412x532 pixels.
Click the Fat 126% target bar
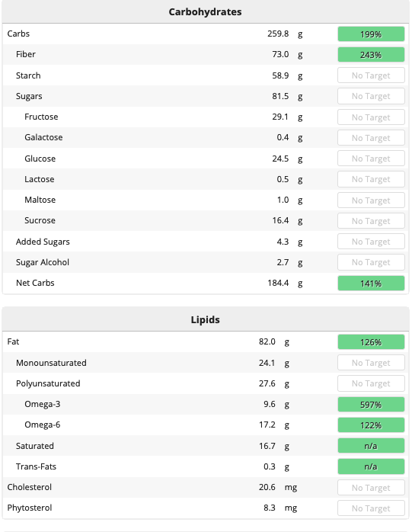click(x=371, y=342)
